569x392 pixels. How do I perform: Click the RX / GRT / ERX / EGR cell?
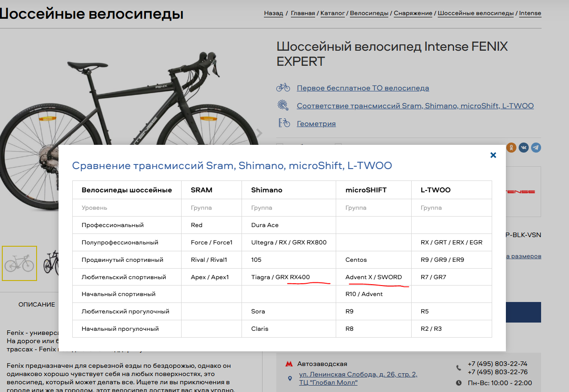pos(451,243)
